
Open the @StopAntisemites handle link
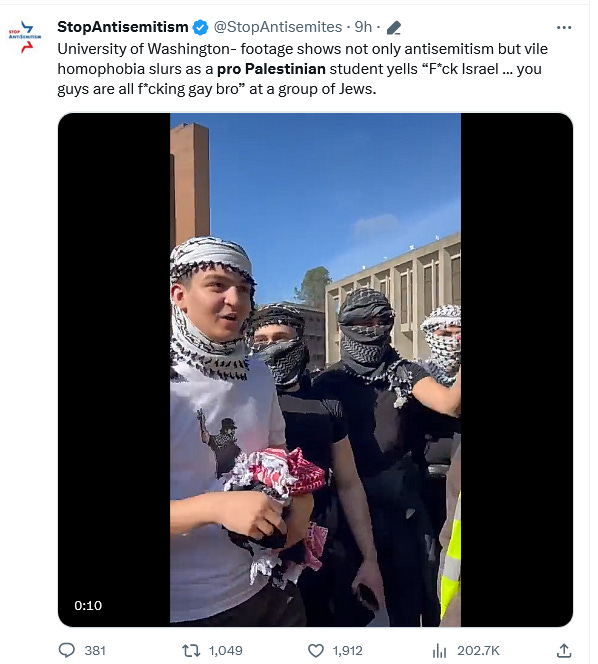pos(277,27)
